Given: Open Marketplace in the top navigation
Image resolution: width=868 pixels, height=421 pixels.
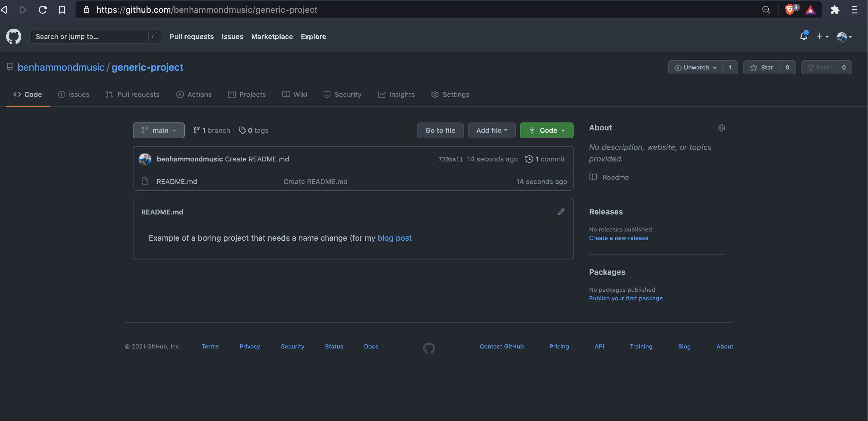Looking at the screenshot, I should tap(272, 36).
